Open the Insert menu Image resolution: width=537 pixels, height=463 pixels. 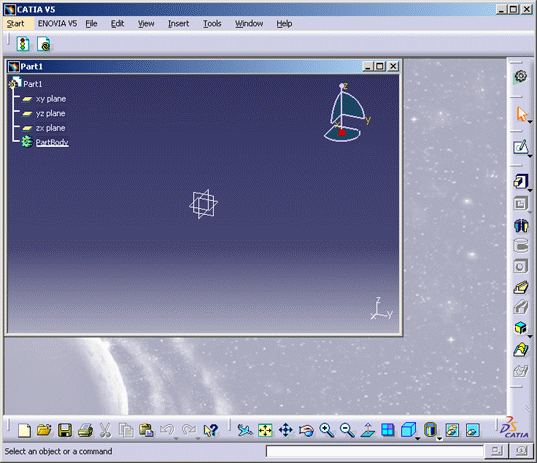[178, 24]
